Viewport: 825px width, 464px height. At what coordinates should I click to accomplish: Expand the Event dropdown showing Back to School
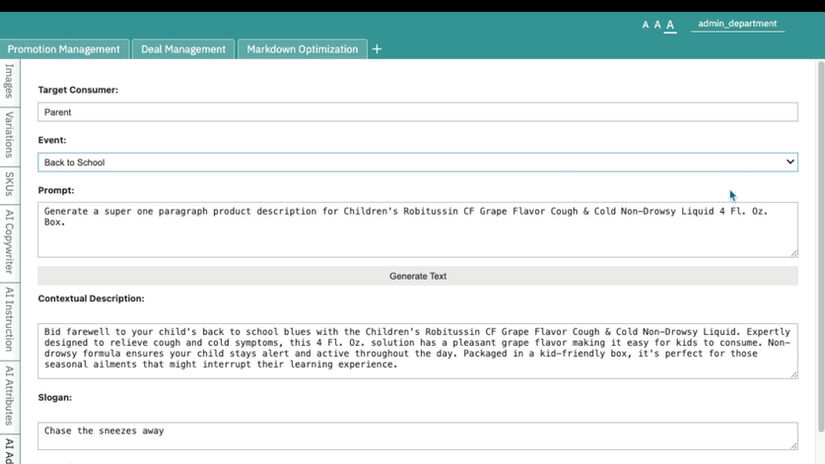click(418, 162)
